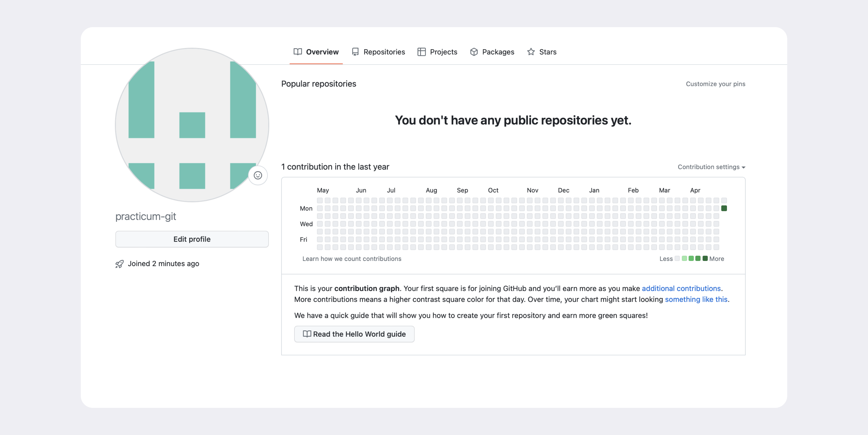Click the Mon weekday label
The width and height of the screenshot is (868, 435).
(x=306, y=208)
